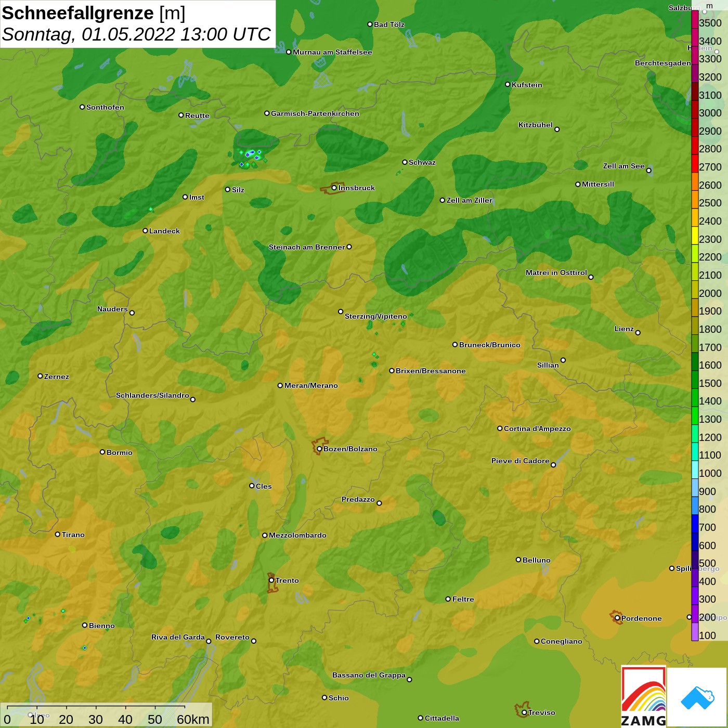Click the Schio location dot
Image resolution: width=728 pixels, height=728 pixels.
(324, 697)
